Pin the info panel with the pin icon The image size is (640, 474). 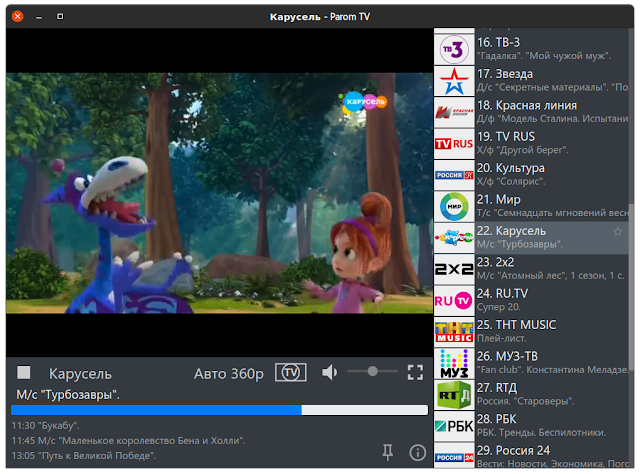click(x=387, y=452)
